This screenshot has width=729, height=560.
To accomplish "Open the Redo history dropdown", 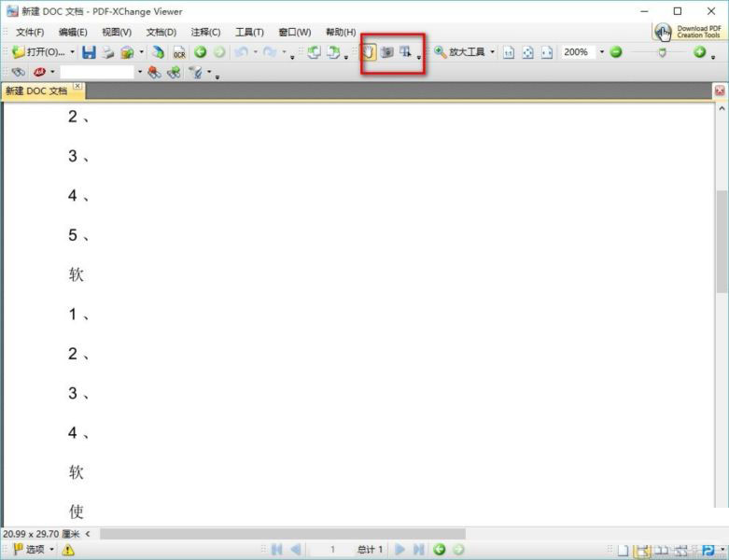I will pos(284,52).
